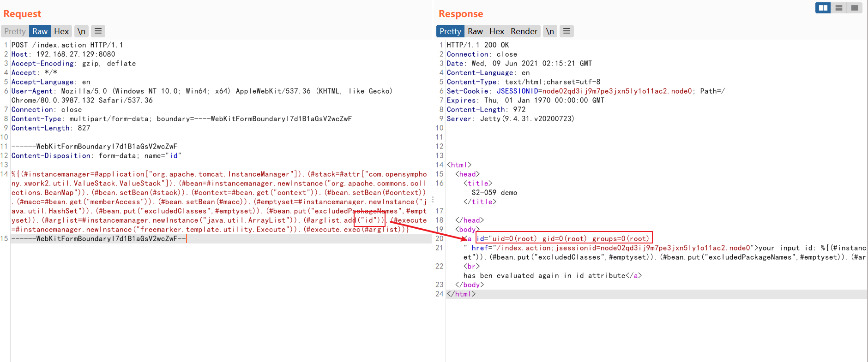Open the Response hamburger options menu
868x362 pixels.
(567, 31)
